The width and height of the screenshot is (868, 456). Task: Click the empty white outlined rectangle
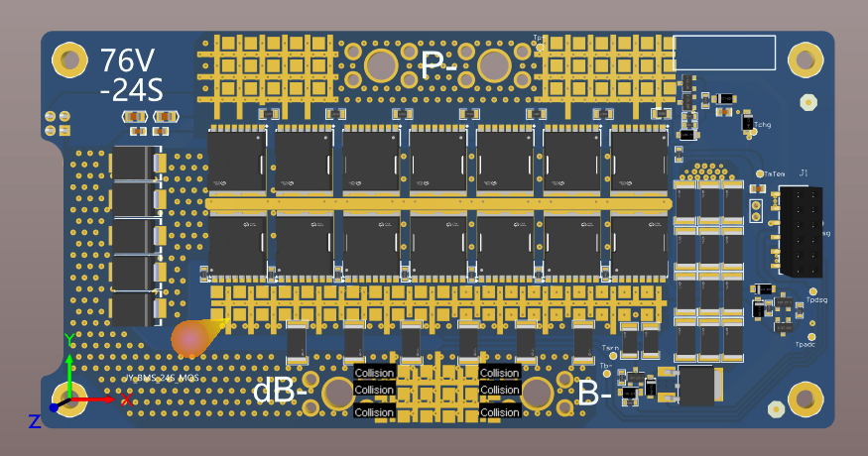[724, 53]
